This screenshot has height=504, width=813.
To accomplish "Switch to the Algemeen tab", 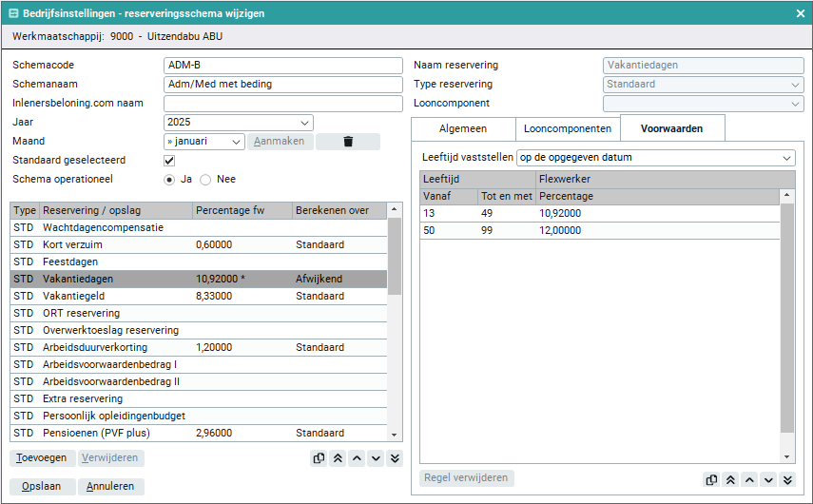I will tap(463, 128).
